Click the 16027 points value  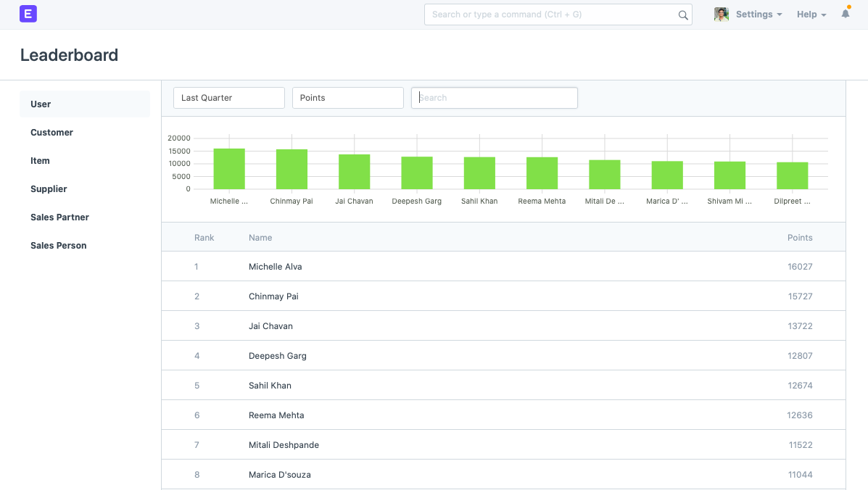pos(800,267)
